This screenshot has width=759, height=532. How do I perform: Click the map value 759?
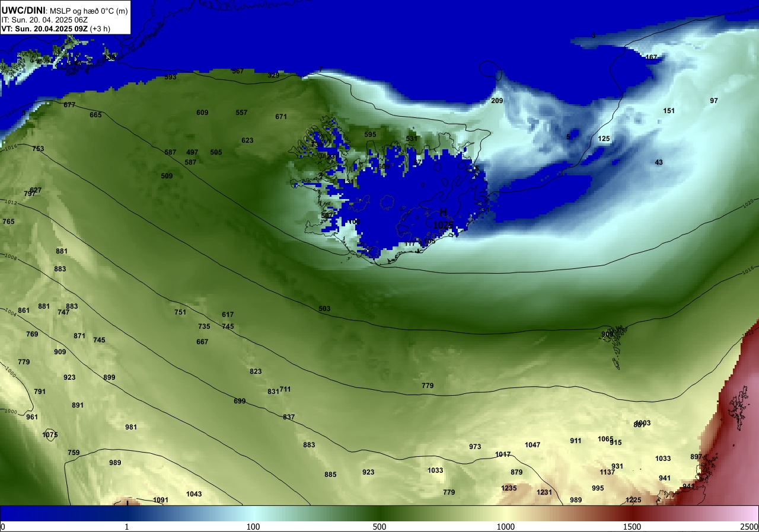click(x=74, y=453)
